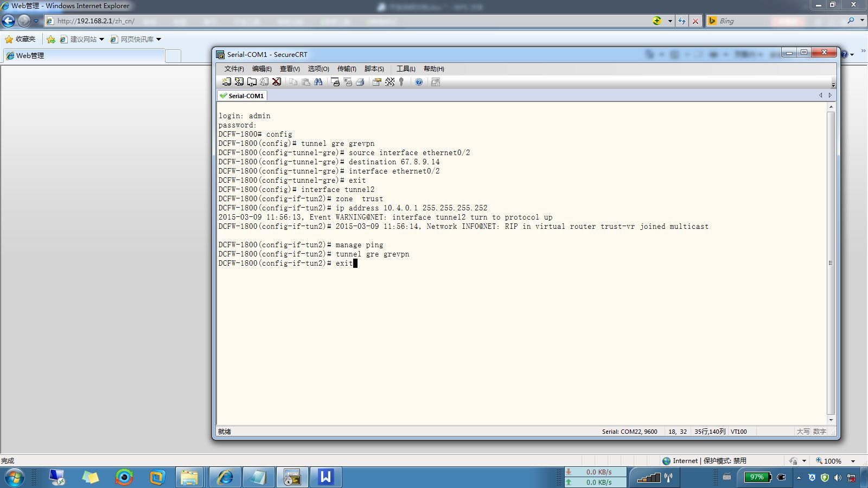Click the tab scroll right arrow
Viewport: 868px width, 488px height.
pos(830,95)
